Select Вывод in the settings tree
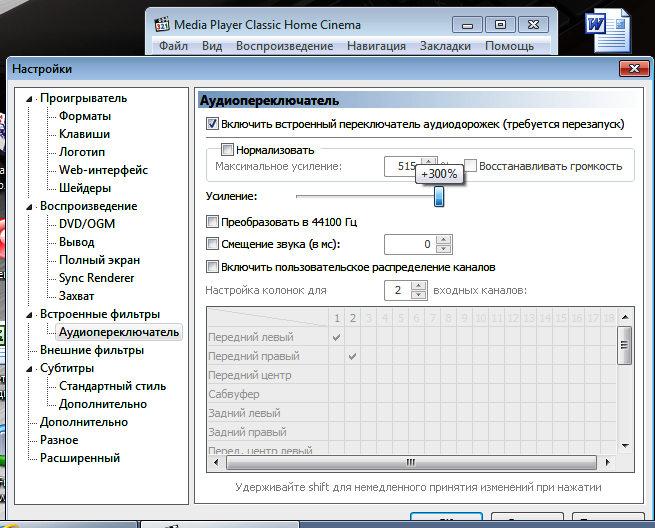 pyautogui.click(x=76, y=242)
